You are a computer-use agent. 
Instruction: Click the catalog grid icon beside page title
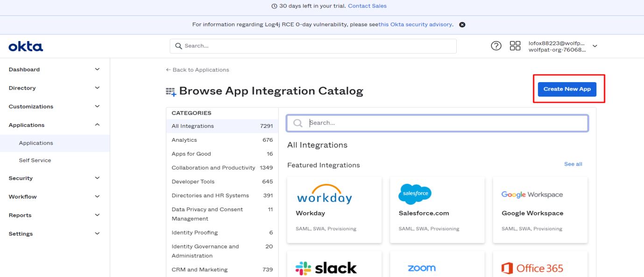pos(171,92)
